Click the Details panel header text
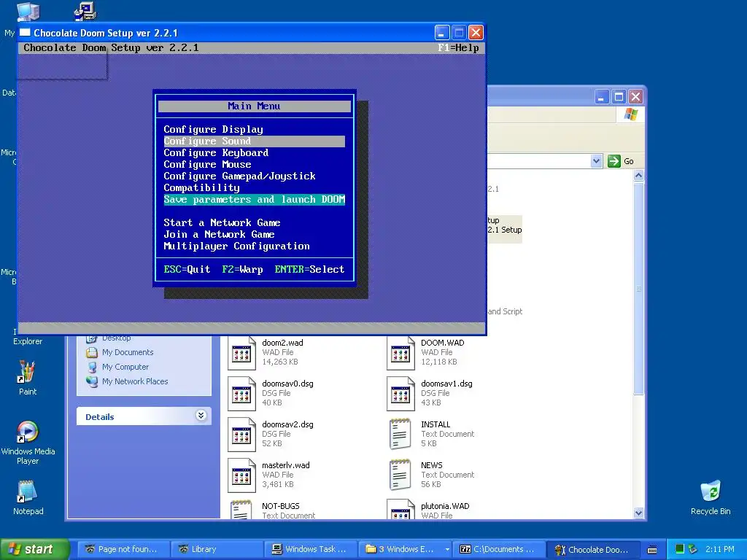The width and height of the screenshot is (747, 560). (99, 417)
